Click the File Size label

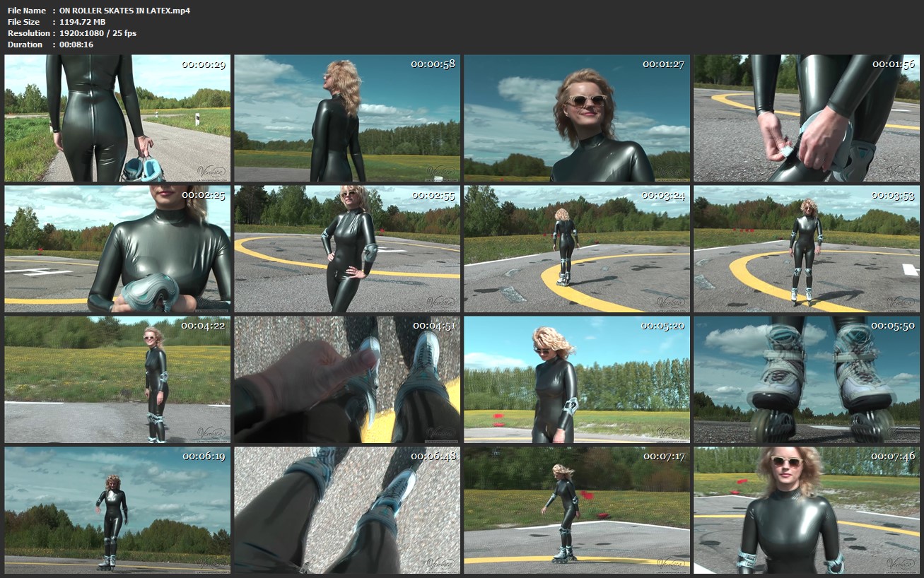[25, 22]
